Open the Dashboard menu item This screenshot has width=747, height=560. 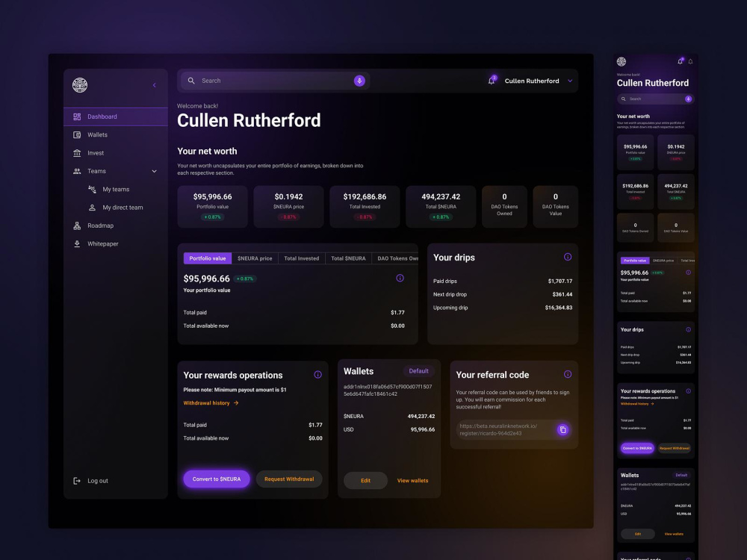116,116
